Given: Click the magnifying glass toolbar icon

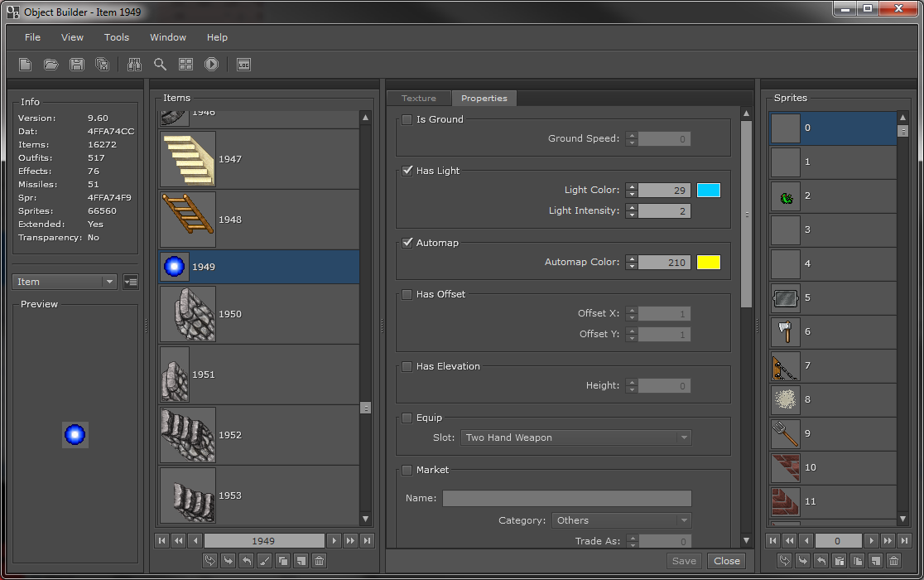Looking at the screenshot, I should click(x=161, y=65).
